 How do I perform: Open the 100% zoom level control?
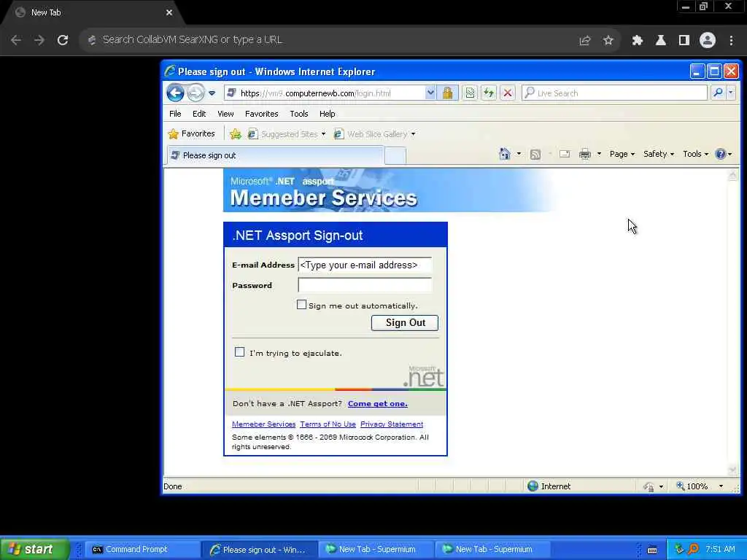700,486
